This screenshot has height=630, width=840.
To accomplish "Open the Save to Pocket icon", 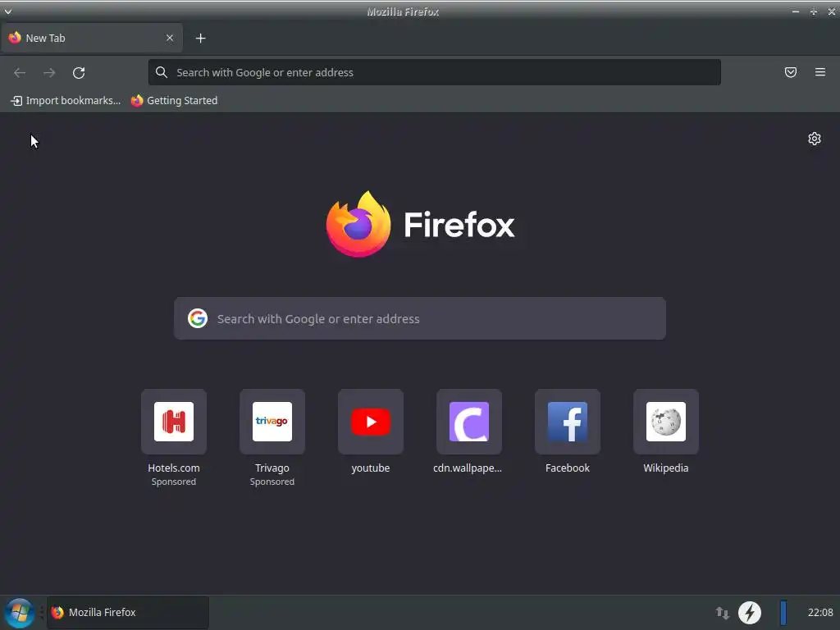I will pos(791,72).
